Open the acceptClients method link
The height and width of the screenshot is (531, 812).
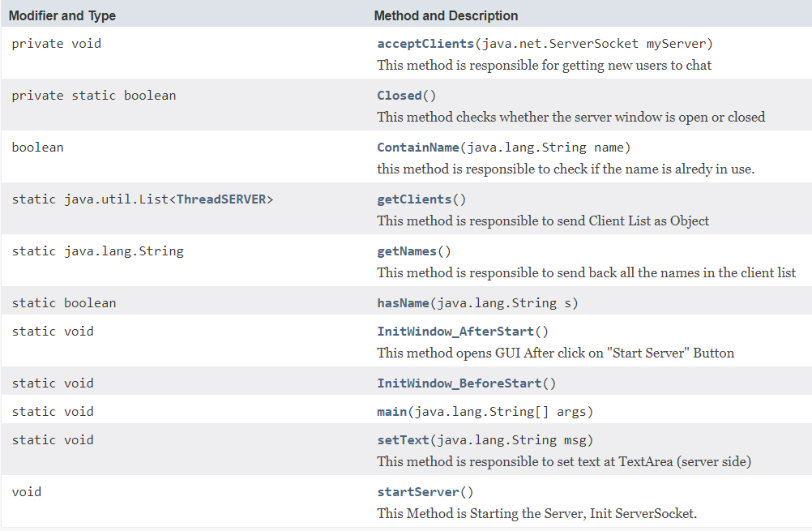click(x=425, y=44)
